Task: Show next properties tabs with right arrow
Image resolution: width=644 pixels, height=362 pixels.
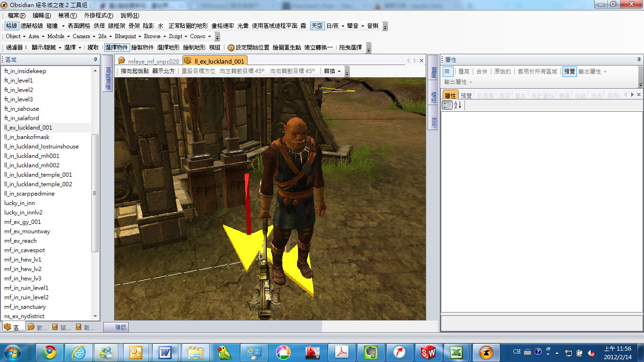Action: [632, 95]
